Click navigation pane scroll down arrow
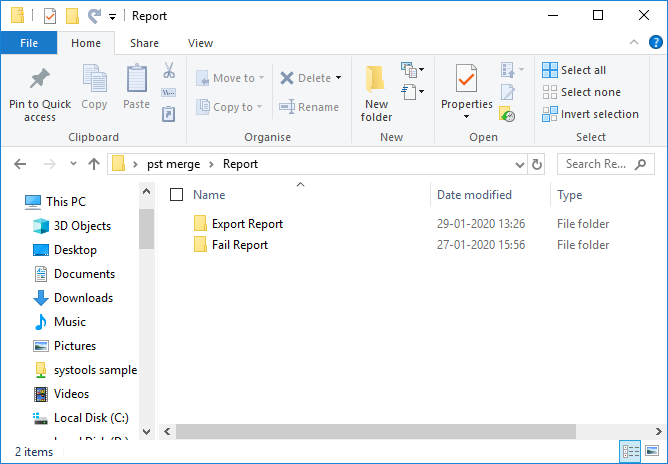 click(146, 432)
